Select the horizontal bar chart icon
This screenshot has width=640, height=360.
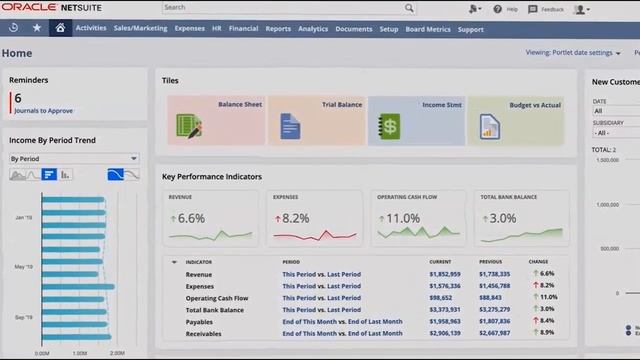click(49, 175)
